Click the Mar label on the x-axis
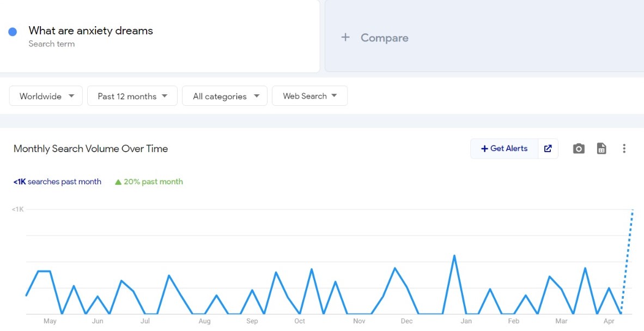Screen dimensions: 644x331 [561, 322]
